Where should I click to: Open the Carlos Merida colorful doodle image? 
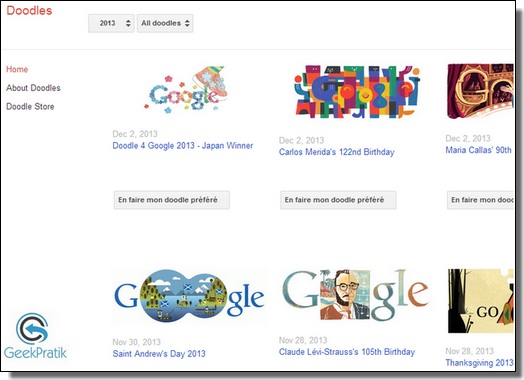click(x=357, y=92)
